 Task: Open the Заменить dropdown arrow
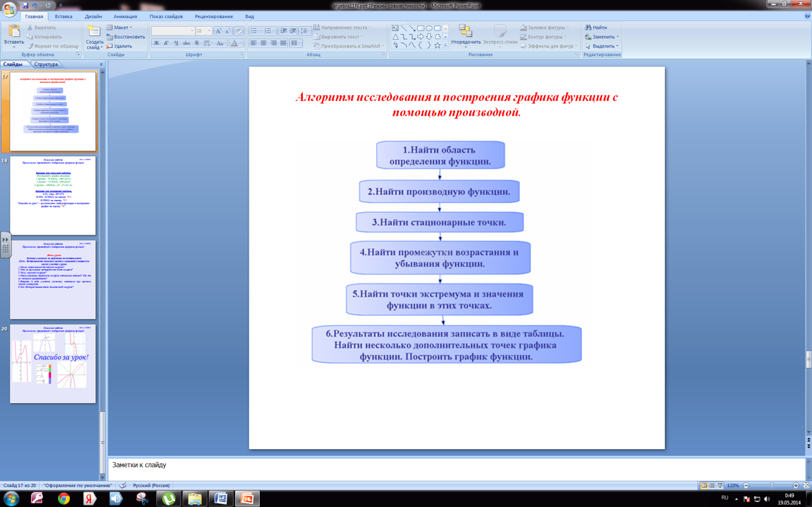(x=618, y=37)
